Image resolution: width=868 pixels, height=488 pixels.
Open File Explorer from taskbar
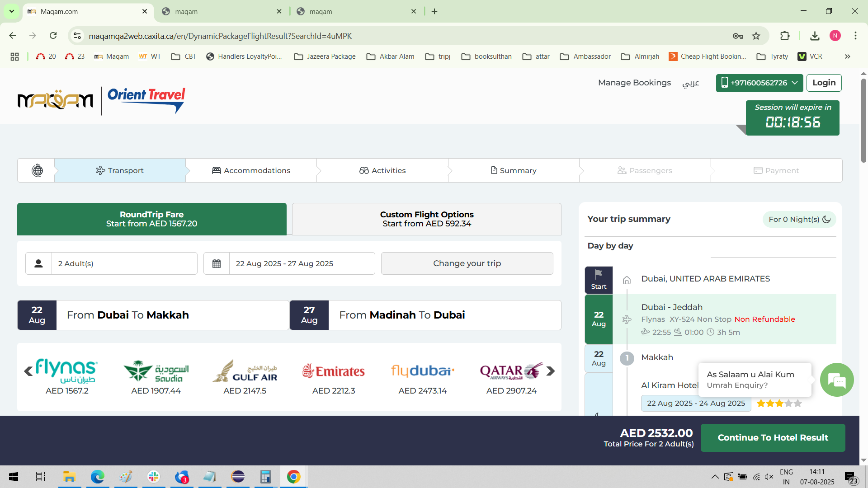[x=69, y=477]
